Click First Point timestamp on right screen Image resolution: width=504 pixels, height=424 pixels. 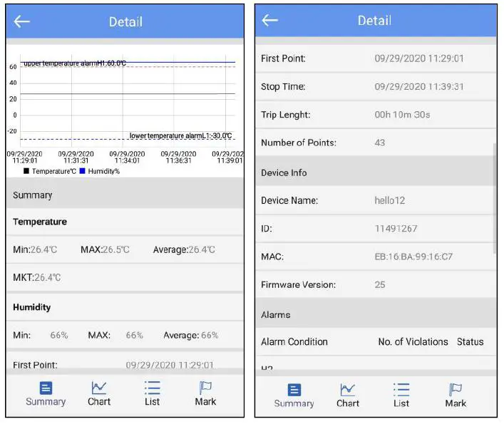pos(419,58)
